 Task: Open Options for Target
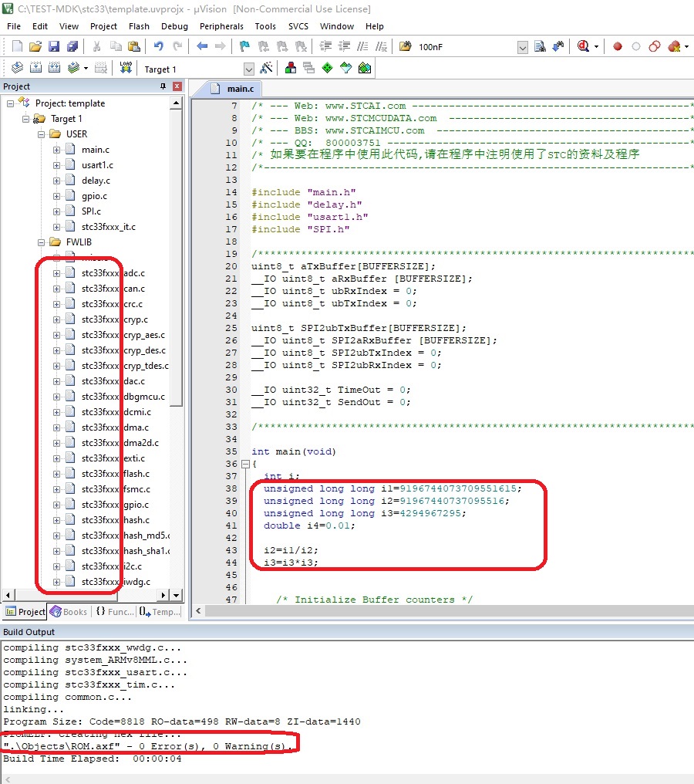(266, 68)
